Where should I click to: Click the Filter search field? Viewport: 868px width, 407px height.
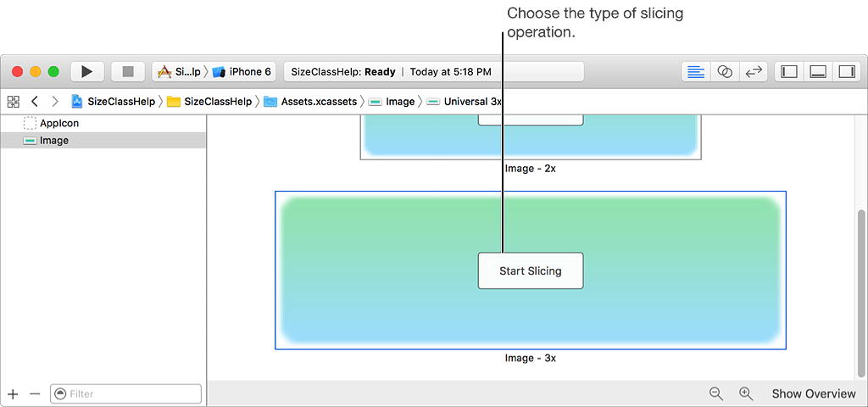click(x=125, y=393)
